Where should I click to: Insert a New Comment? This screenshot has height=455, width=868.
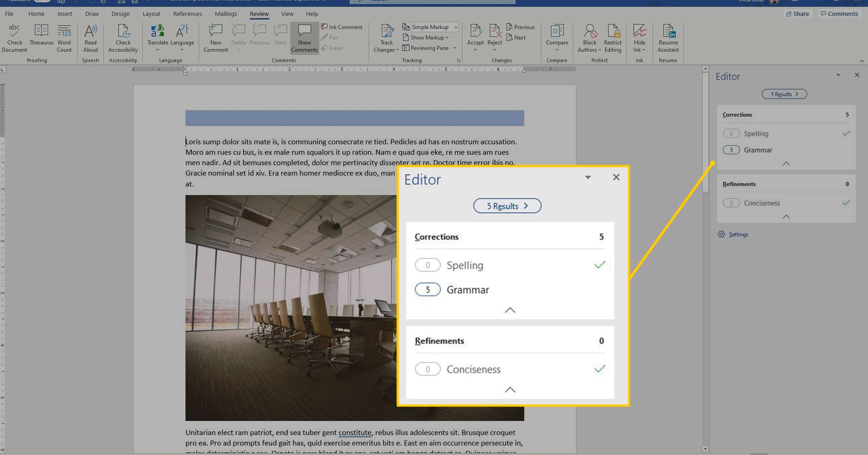215,38
